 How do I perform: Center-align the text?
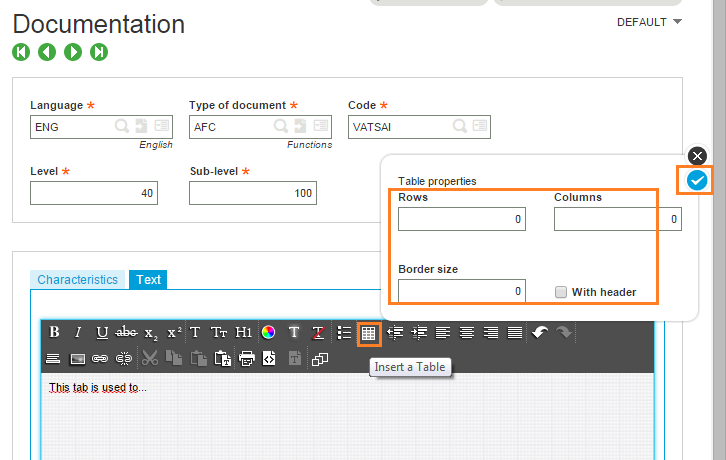pos(467,333)
